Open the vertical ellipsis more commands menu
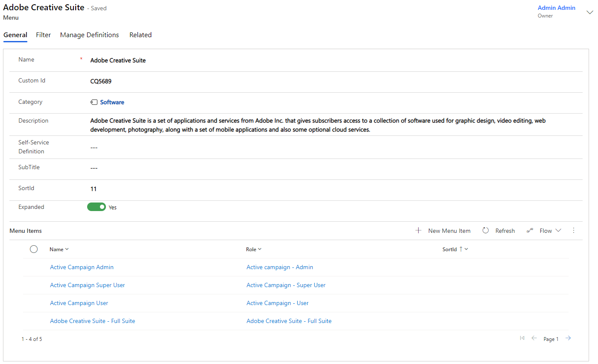This screenshot has height=364, width=598. (574, 231)
